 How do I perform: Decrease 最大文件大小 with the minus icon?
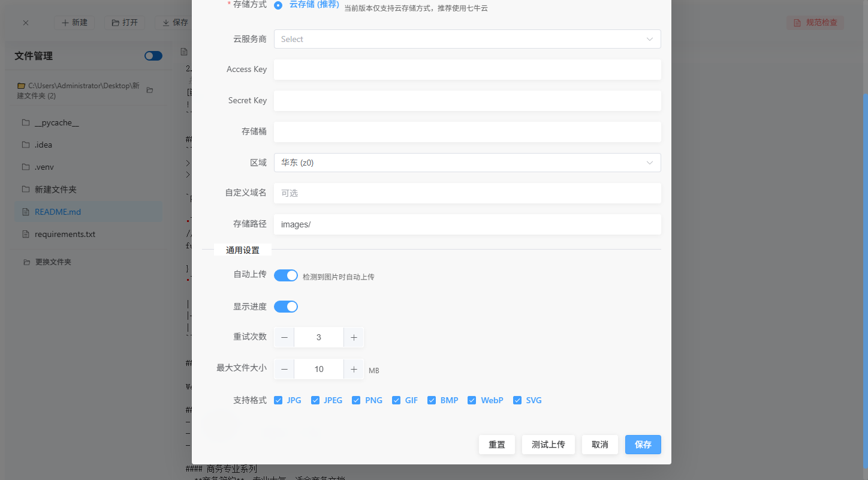(284, 369)
